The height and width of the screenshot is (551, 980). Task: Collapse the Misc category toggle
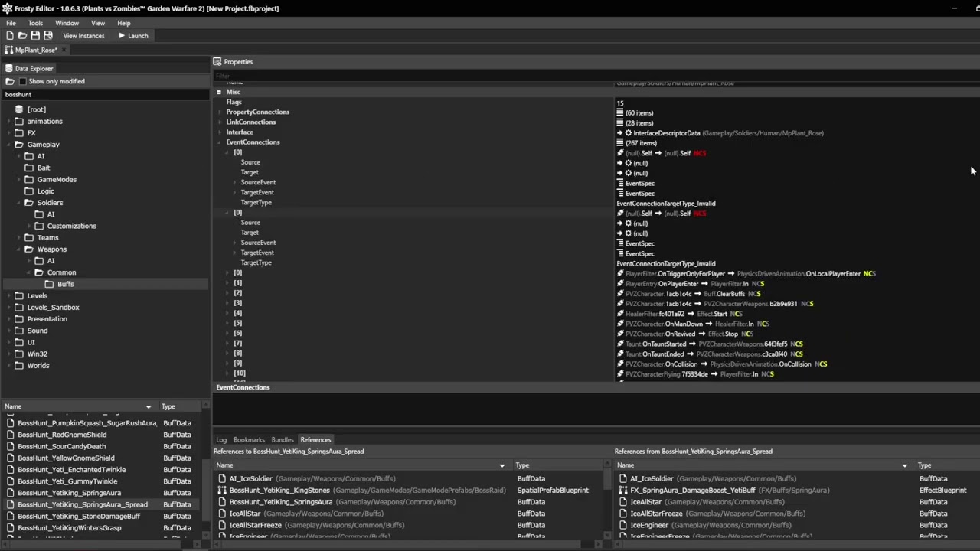[x=219, y=92]
